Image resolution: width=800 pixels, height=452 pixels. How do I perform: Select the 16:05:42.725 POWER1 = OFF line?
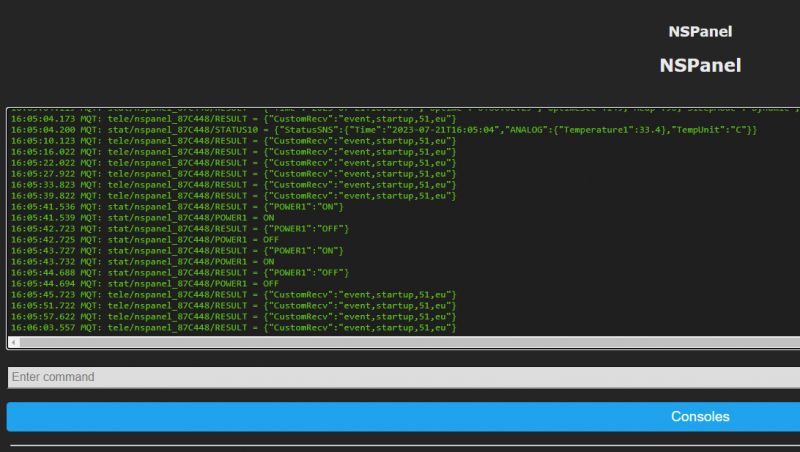click(x=145, y=240)
